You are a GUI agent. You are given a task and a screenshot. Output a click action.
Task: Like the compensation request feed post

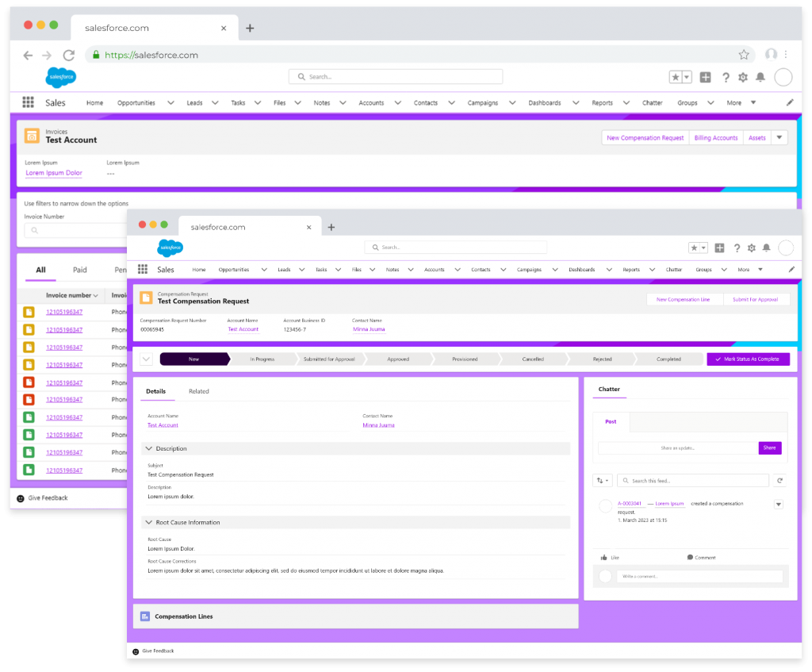pyautogui.click(x=609, y=557)
